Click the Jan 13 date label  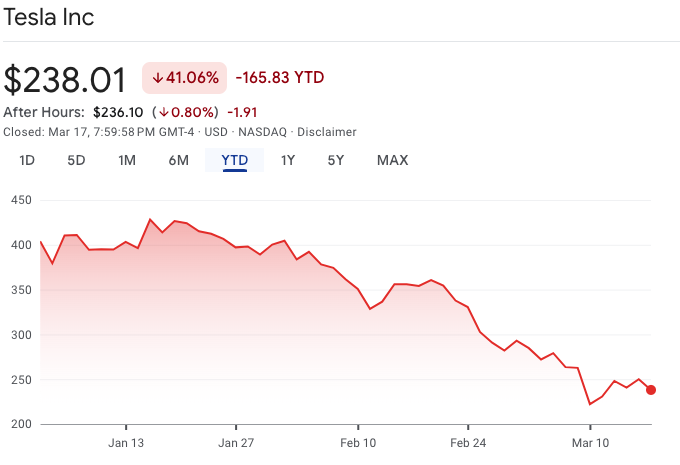tap(126, 442)
